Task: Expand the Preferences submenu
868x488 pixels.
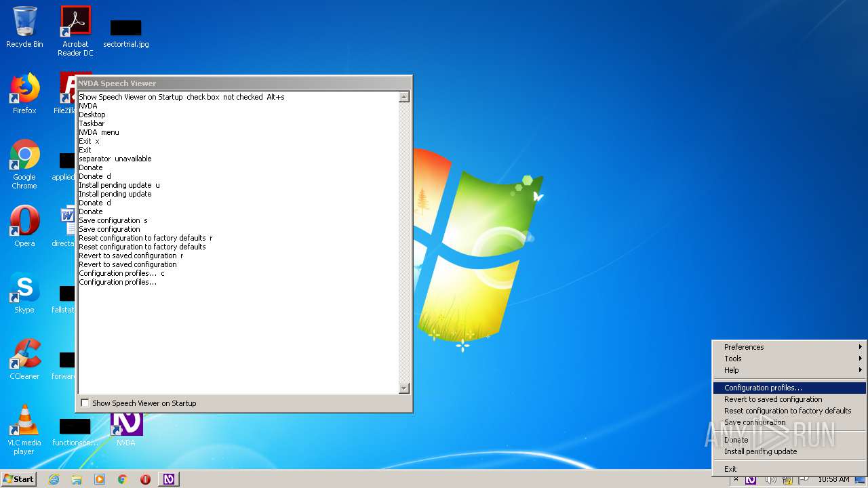Action: (790, 347)
